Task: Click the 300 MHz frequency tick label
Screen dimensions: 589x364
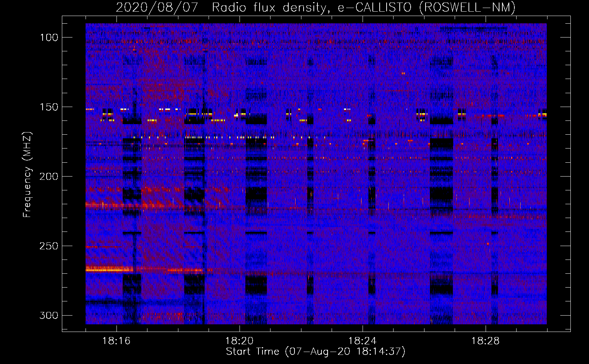Action: (49, 315)
